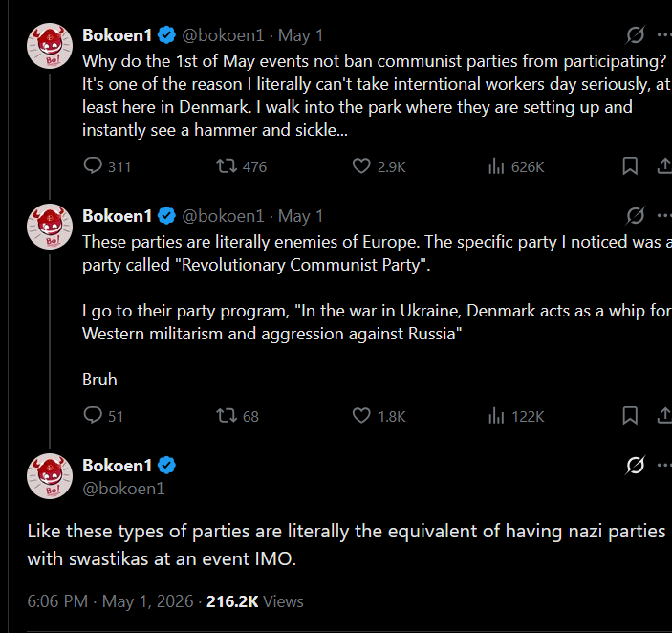View analytics of second tweet (122K)

[516, 416]
